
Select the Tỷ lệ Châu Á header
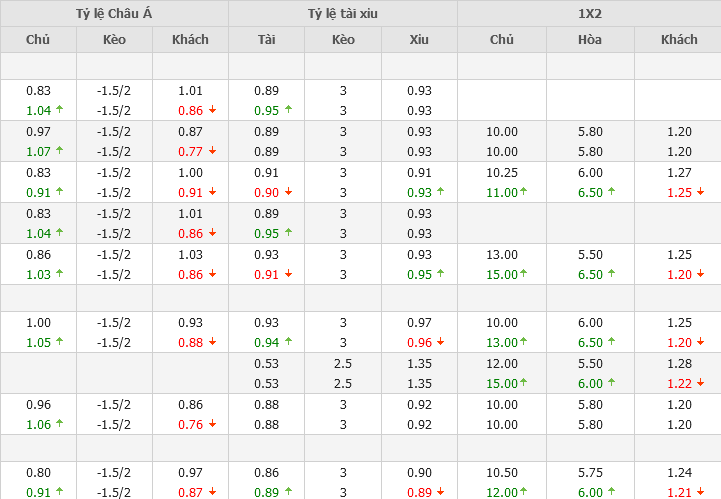114,14
